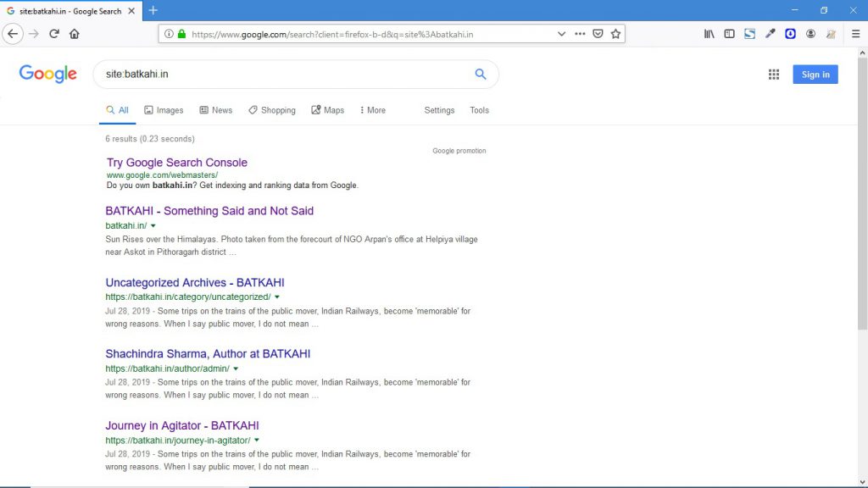Open the address bar history dropdown arrow
The width and height of the screenshot is (868, 488).
pos(561,34)
